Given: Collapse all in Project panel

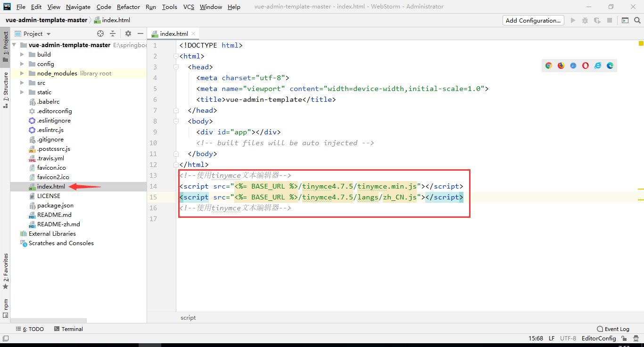Looking at the screenshot, I should click(113, 33).
